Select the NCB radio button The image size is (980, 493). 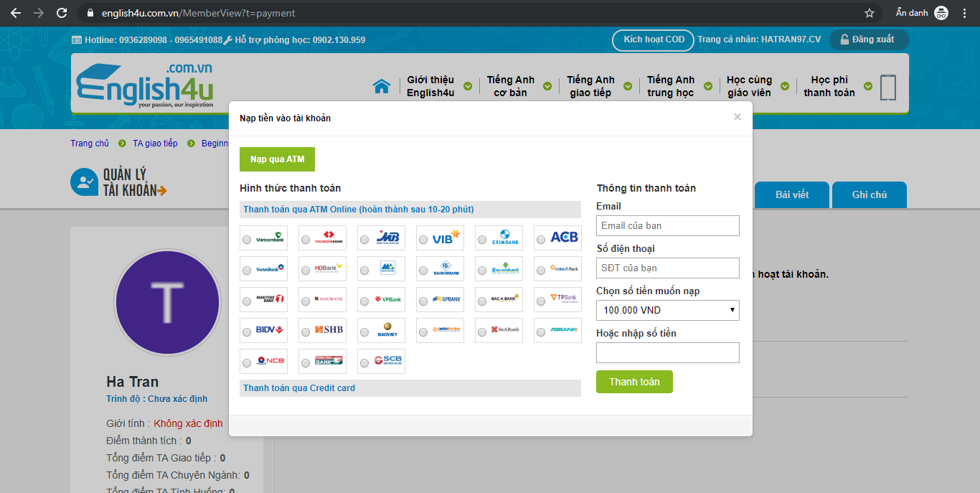(x=247, y=363)
